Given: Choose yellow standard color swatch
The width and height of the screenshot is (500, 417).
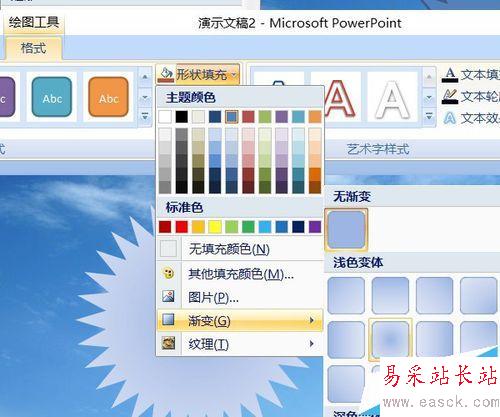Looking at the screenshot, I should click(215, 227).
